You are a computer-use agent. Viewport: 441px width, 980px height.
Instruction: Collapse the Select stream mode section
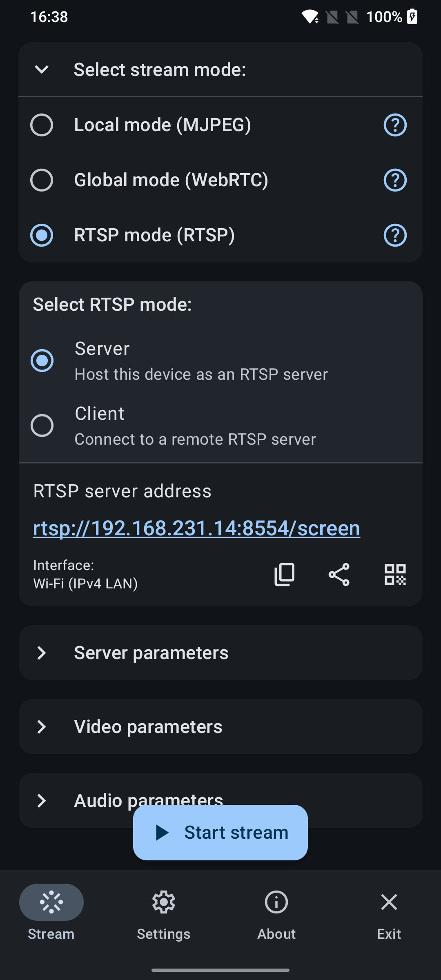click(x=42, y=69)
